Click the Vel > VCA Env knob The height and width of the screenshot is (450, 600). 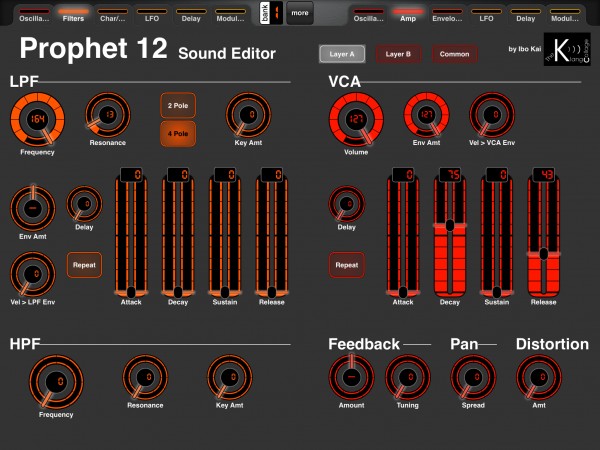(492, 115)
